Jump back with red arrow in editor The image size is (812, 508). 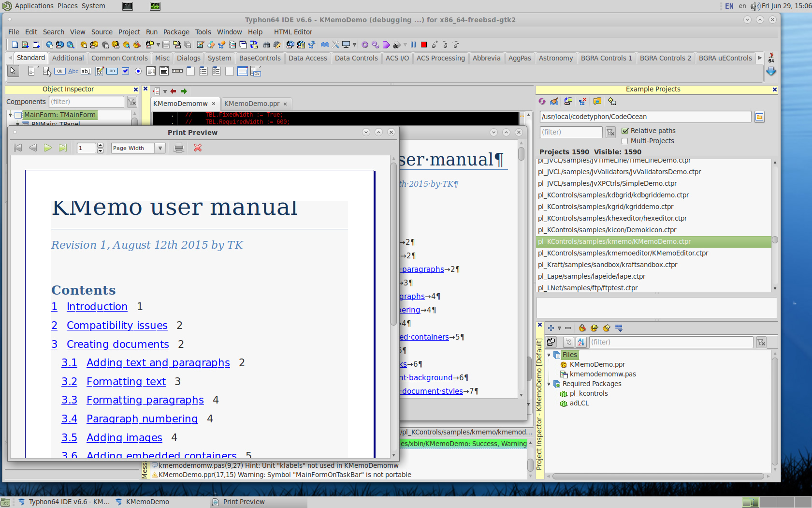[x=173, y=91]
